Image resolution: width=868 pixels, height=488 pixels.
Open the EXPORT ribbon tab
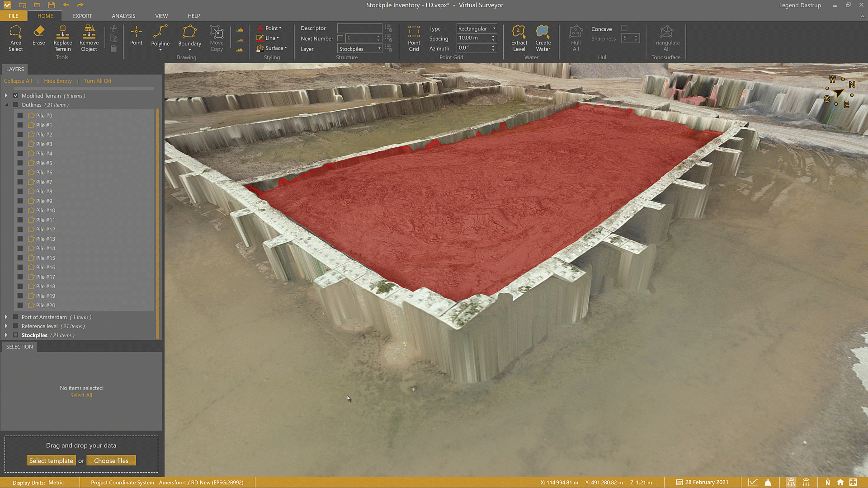(82, 16)
